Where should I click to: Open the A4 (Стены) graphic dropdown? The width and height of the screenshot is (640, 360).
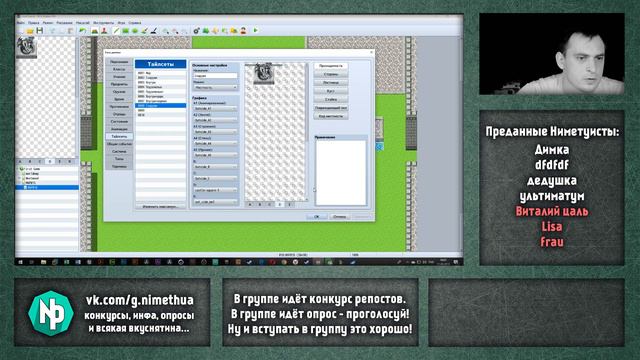point(215,144)
